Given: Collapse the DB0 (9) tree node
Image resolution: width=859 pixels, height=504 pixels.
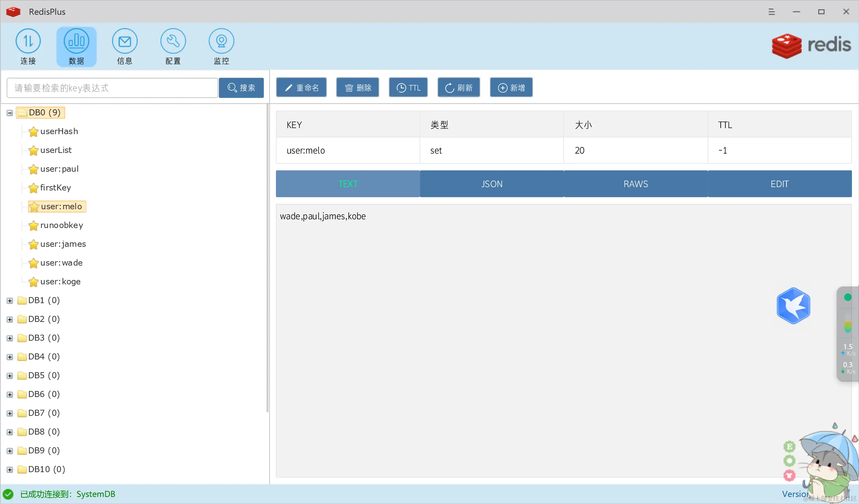Looking at the screenshot, I should pos(10,113).
